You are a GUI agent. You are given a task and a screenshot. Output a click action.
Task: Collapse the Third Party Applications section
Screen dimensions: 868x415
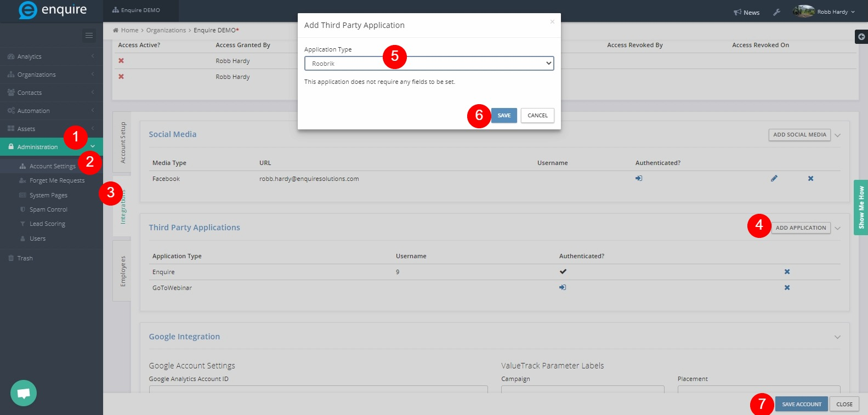(x=837, y=228)
